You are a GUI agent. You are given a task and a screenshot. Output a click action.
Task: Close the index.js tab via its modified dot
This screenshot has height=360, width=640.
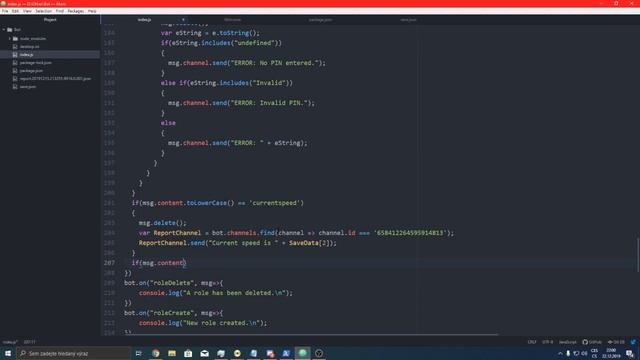click(183, 20)
